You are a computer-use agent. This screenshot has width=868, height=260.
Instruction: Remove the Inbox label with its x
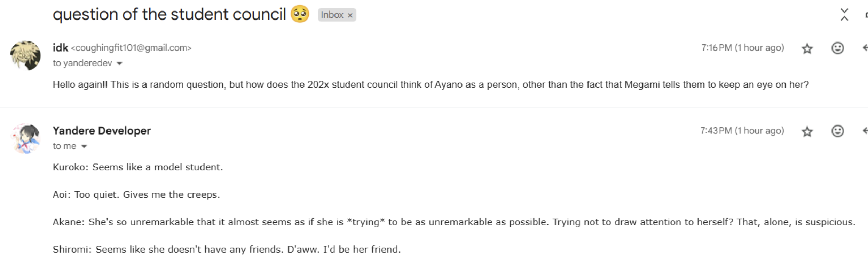click(x=350, y=15)
